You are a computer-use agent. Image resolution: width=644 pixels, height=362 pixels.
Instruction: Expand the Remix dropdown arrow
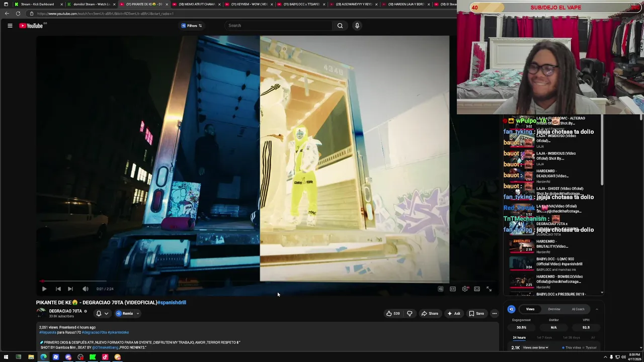click(x=137, y=314)
